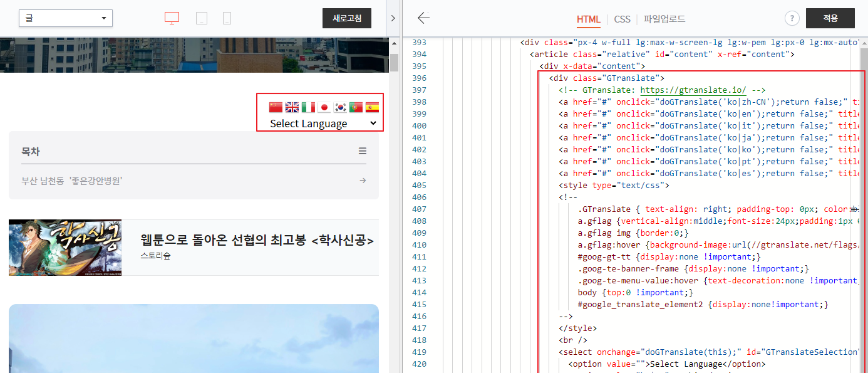Click the city buildings header image
The image size is (868, 373).
point(194,55)
